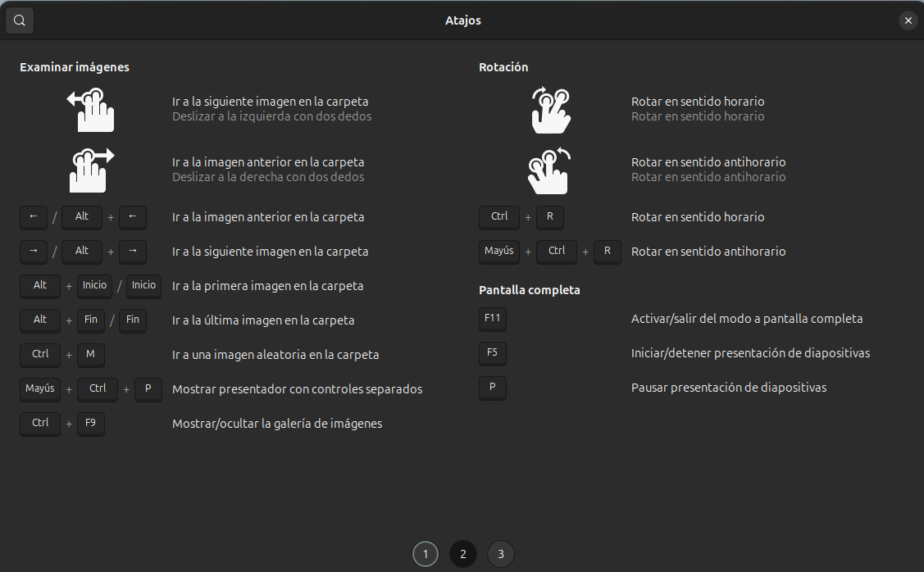
Task: Click the Inicio key badge
Action: tap(94, 286)
